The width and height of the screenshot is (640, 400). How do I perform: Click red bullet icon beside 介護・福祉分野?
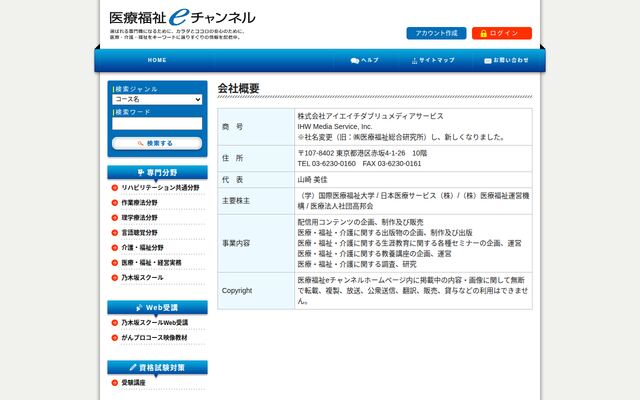click(115, 248)
